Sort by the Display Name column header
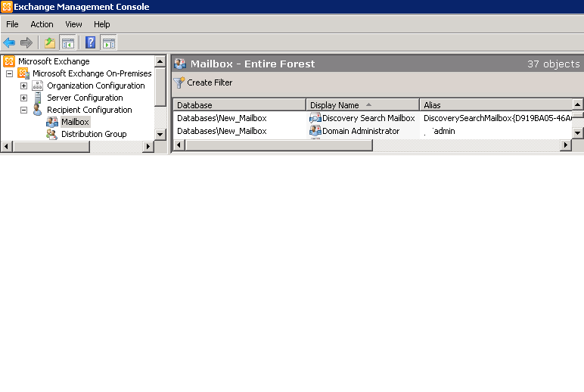 [363, 105]
